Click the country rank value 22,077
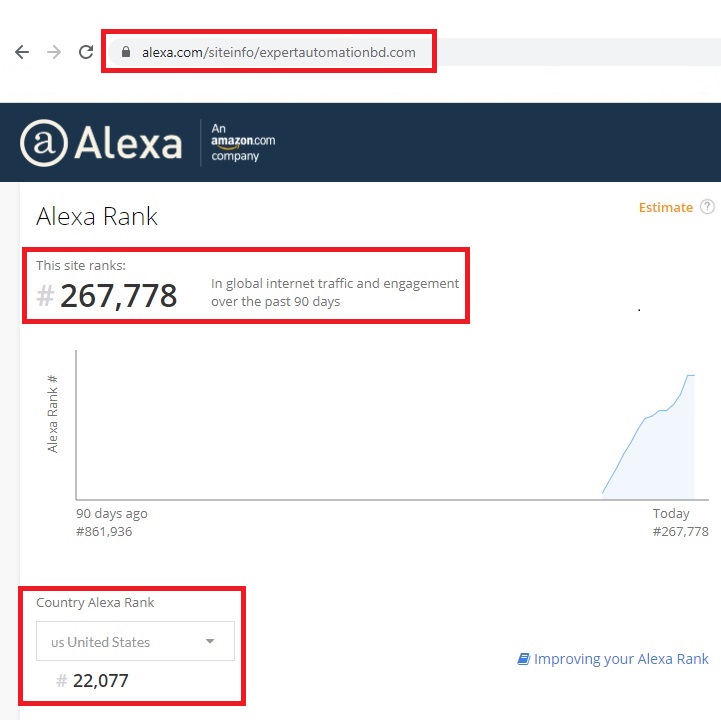721x720 pixels. [x=100, y=681]
